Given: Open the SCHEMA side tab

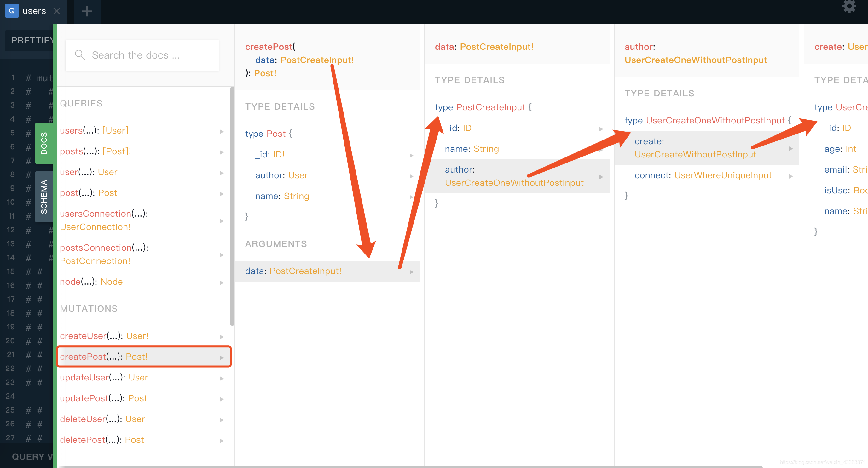Looking at the screenshot, I should 44,197.
